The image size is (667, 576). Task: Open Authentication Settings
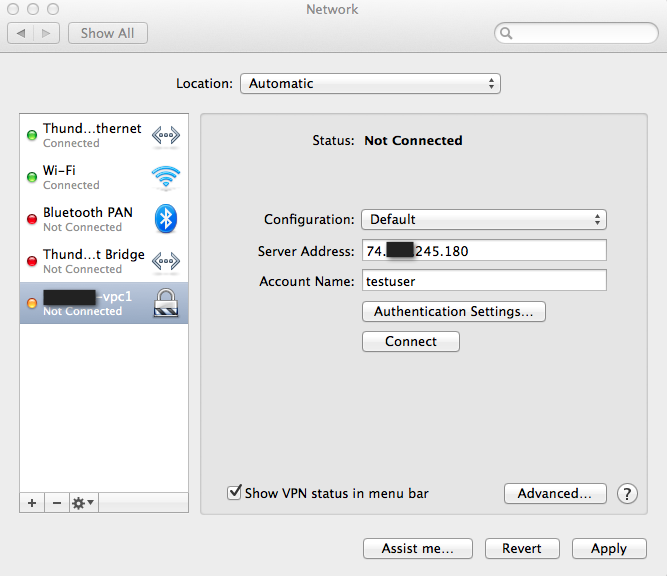coord(453,312)
